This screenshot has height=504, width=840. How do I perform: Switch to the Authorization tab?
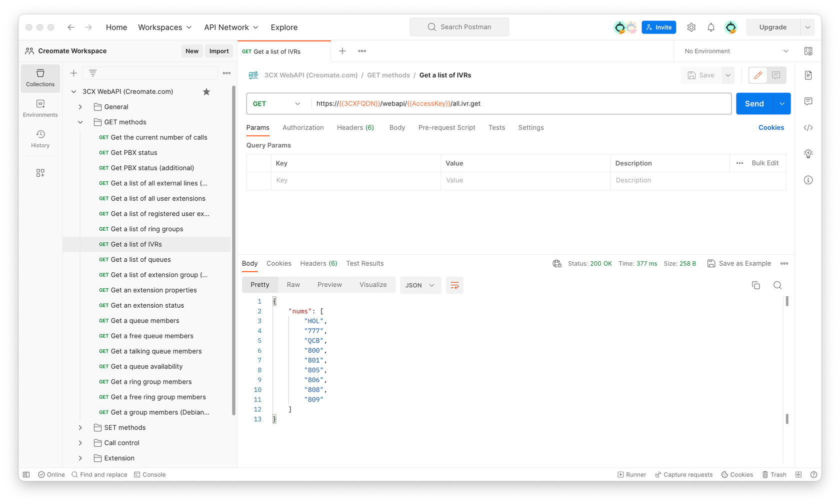[303, 127]
